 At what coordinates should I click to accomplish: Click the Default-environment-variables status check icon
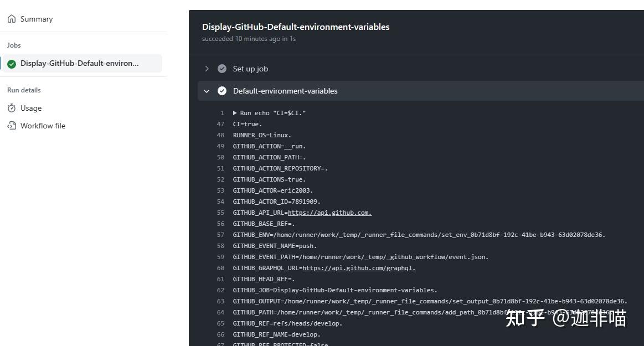click(222, 91)
